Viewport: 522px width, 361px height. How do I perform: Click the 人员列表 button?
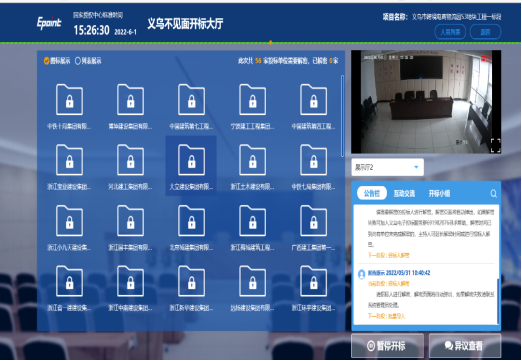[450, 32]
